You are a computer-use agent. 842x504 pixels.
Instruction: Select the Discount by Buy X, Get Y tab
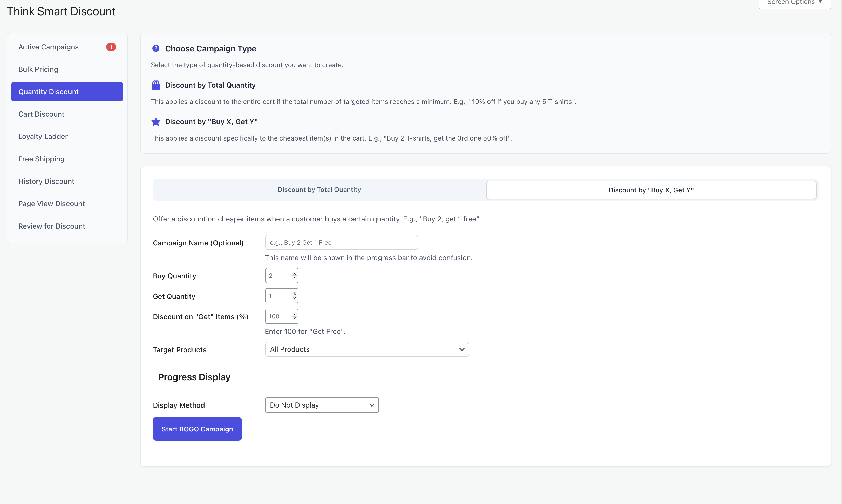click(651, 190)
